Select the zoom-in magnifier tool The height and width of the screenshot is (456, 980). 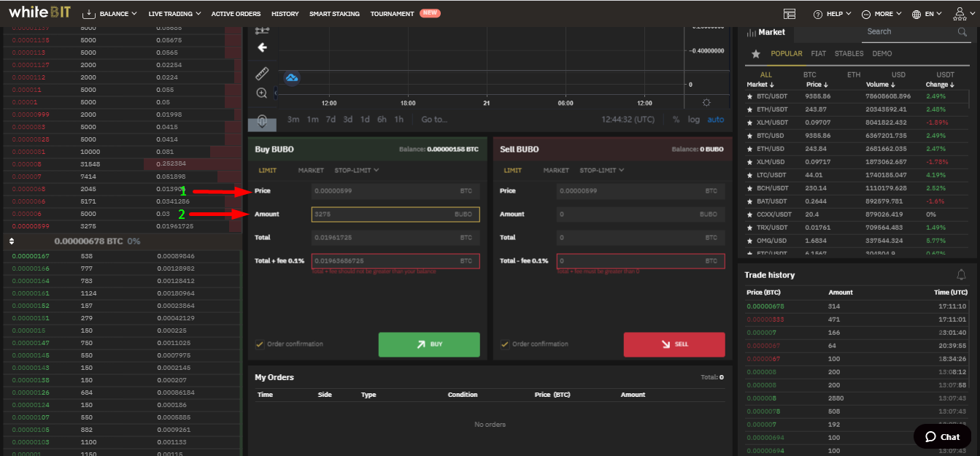pyautogui.click(x=262, y=93)
